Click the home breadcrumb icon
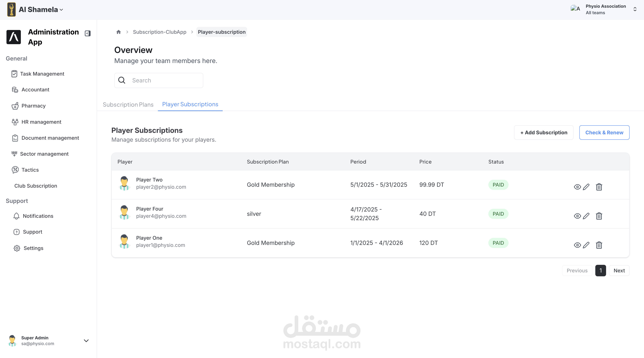644x358 pixels. 118,32
